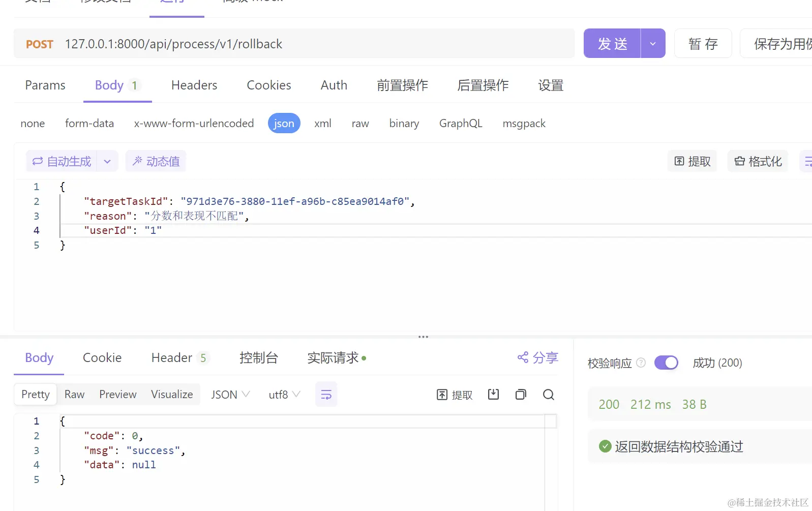Open the Headers tab

tap(194, 85)
